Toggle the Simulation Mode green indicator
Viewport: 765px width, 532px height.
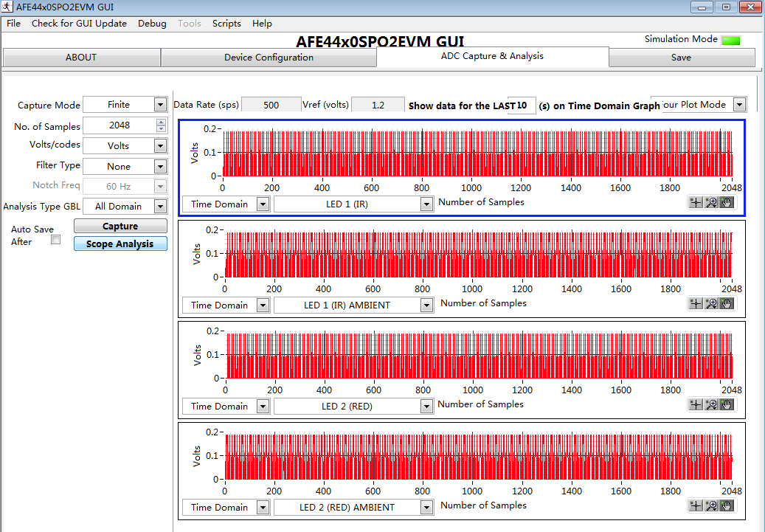pos(730,40)
